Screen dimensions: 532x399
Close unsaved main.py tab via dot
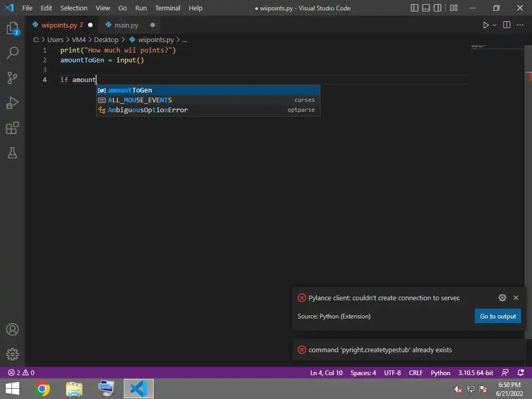pos(153,25)
